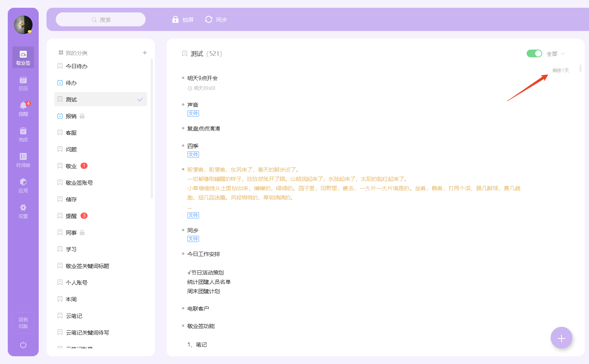Click the notes list scrollbar
The width and height of the screenshot is (589, 364).
tap(580, 69)
